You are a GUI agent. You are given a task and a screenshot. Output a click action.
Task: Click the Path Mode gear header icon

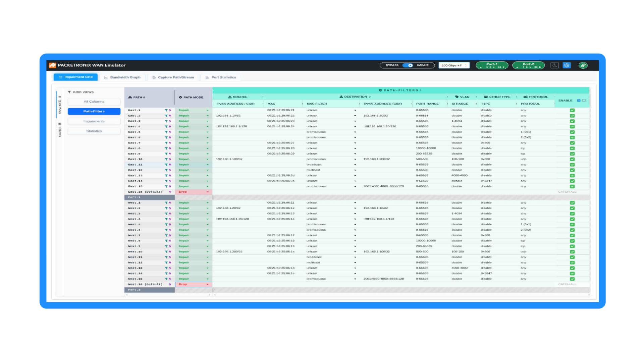click(x=180, y=97)
